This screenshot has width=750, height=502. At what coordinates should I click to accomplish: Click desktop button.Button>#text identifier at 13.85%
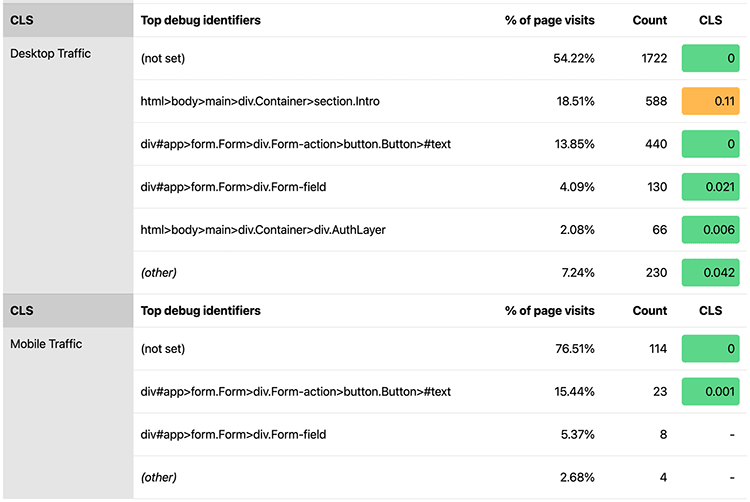tap(295, 144)
